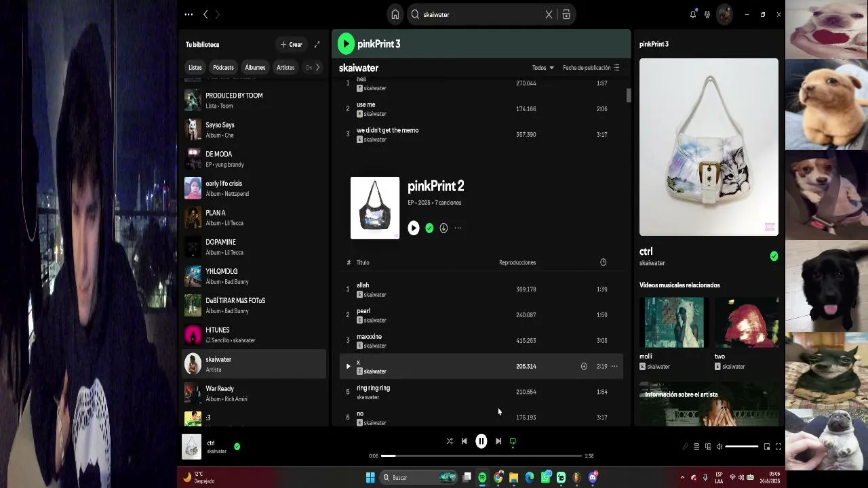Open Discord from the taskbar
The height and width of the screenshot is (488, 868).
(x=593, y=478)
